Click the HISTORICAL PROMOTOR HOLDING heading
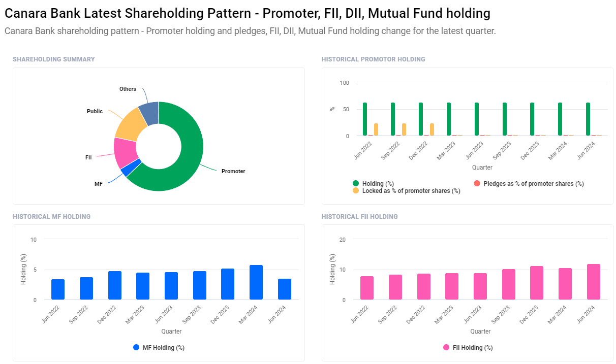The width and height of the screenshot is (616, 364). coord(374,59)
